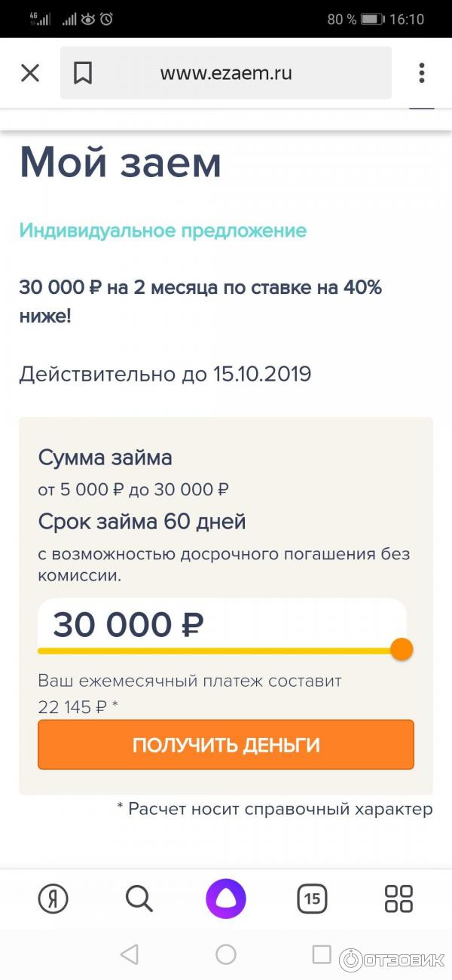
Task: Open the four-squares grid menu icon
Action: click(x=399, y=899)
